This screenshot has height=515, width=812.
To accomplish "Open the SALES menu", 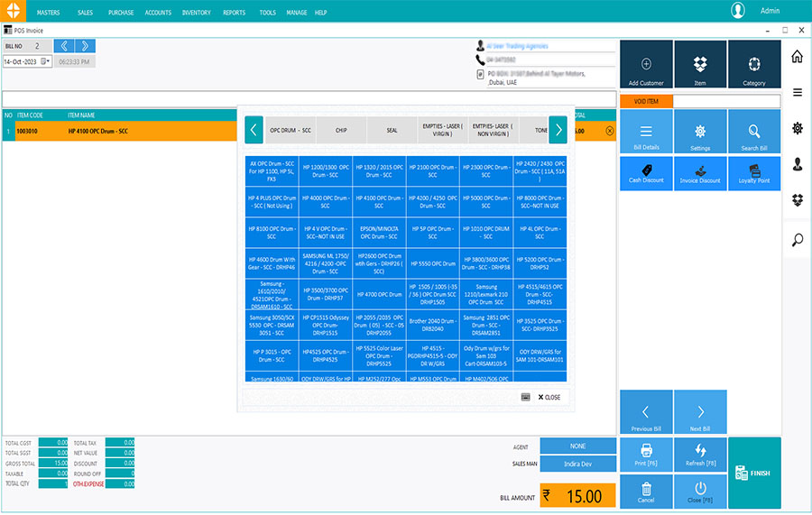I will pyautogui.click(x=85, y=13).
